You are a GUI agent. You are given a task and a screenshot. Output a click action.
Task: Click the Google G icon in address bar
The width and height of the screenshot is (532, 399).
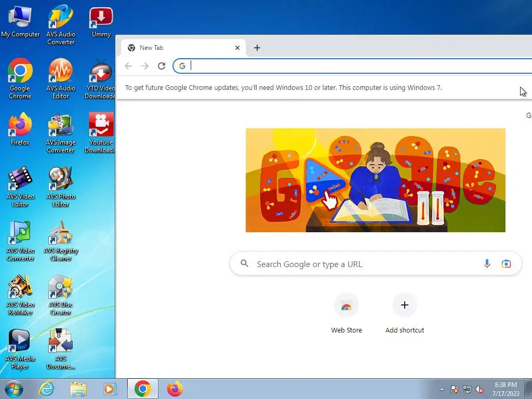pyautogui.click(x=182, y=66)
